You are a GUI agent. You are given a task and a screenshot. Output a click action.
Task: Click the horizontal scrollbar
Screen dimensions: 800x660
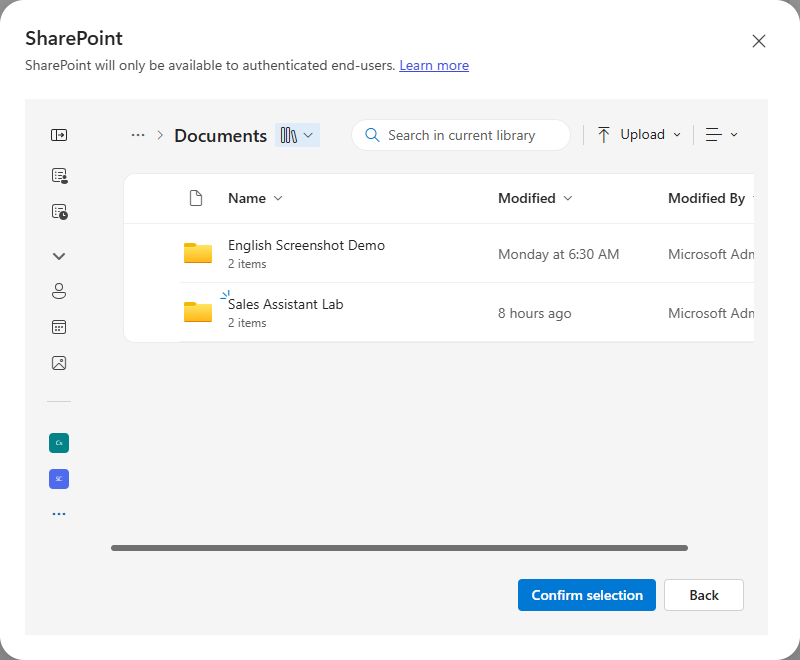click(399, 548)
